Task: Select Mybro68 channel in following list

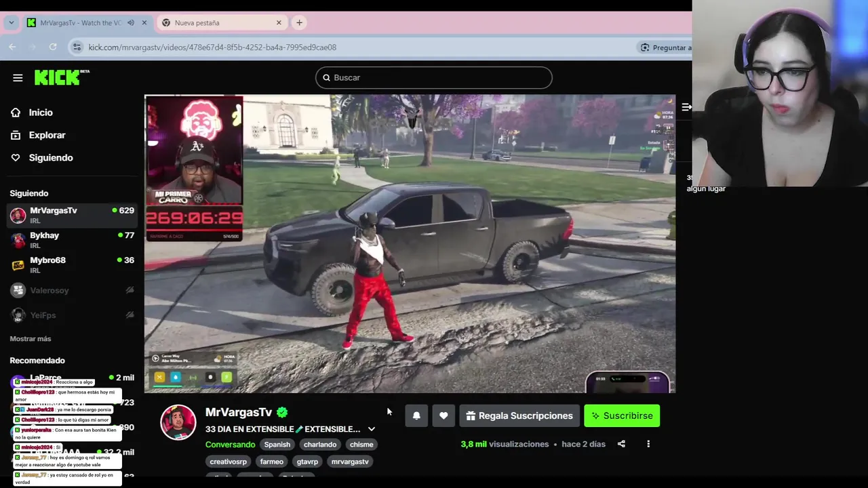Action: coord(72,265)
